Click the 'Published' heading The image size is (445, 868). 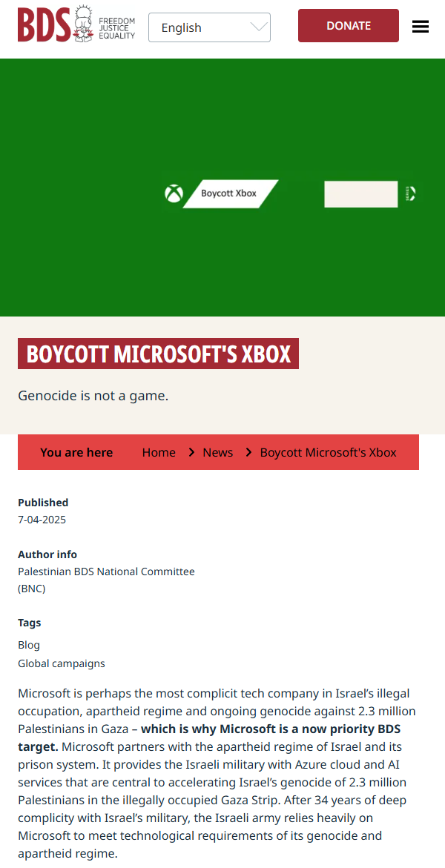tap(43, 503)
